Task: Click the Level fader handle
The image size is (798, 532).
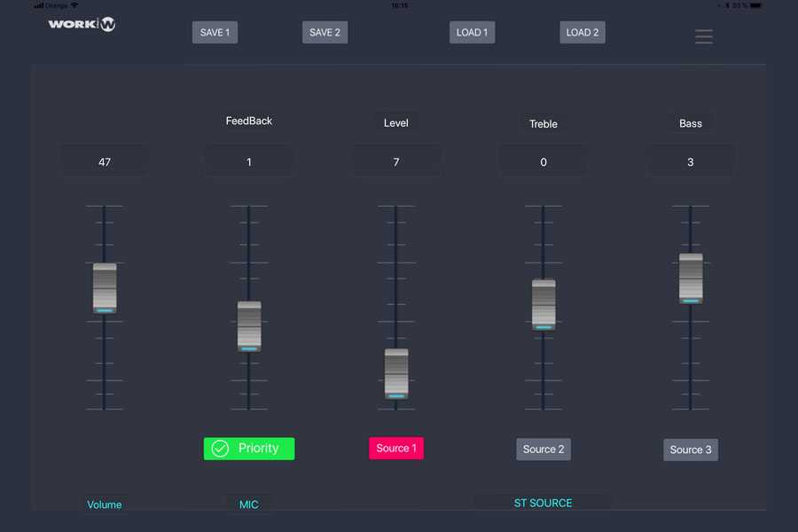Action: pyautogui.click(x=396, y=373)
